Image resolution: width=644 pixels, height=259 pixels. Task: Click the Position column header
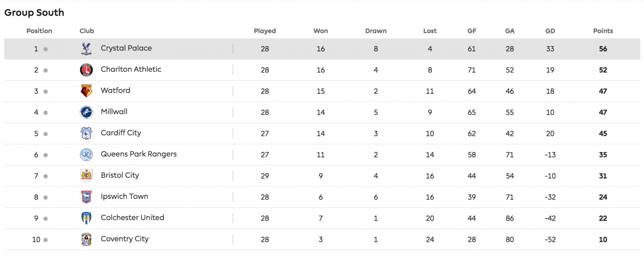click(x=39, y=31)
